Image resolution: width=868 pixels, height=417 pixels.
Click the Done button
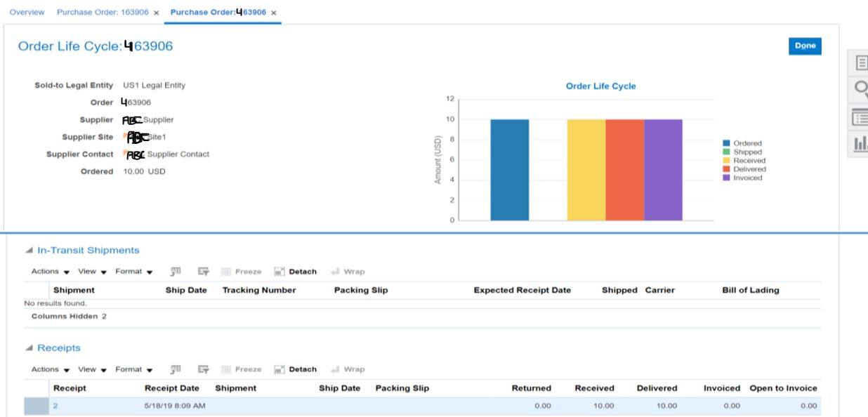coord(804,45)
